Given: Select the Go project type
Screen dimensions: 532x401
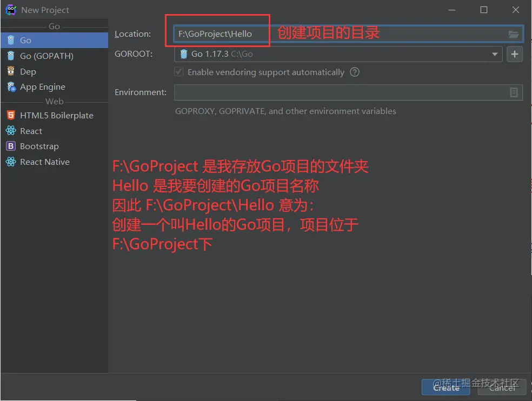Looking at the screenshot, I should [54, 40].
